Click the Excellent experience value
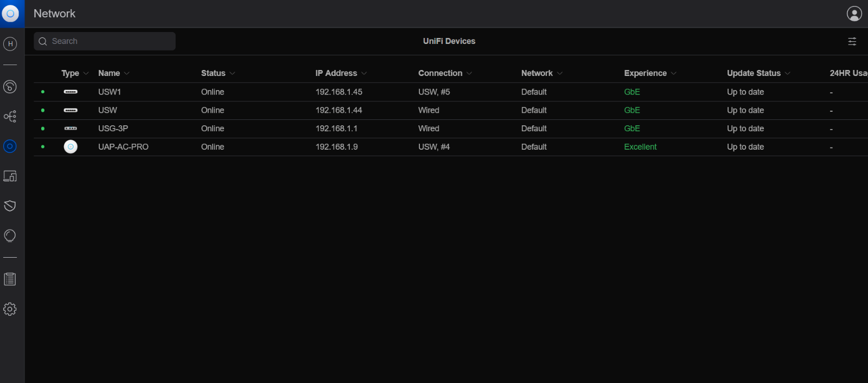 coord(640,147)
